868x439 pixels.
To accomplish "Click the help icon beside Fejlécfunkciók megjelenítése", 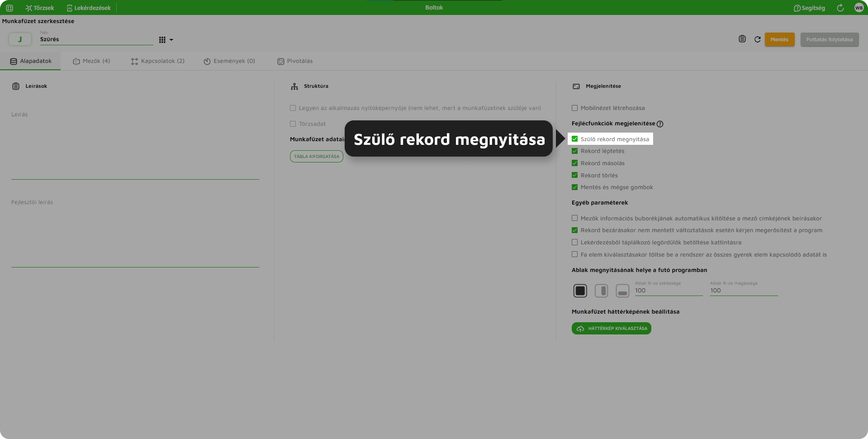I will (660, 124).
